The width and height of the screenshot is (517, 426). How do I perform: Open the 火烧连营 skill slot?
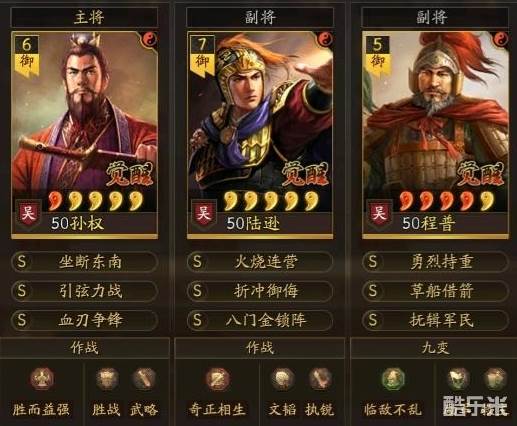tap(260, 262)
